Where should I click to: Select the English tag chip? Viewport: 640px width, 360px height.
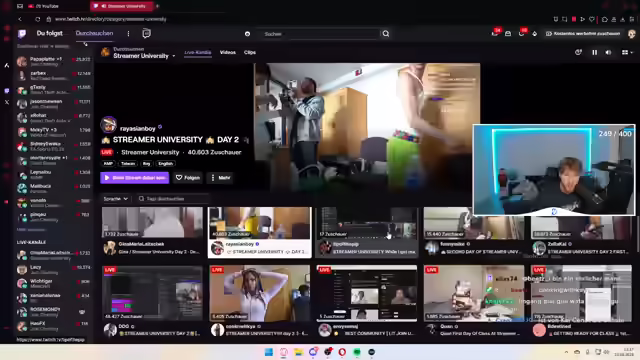click(x=165, y=164)
